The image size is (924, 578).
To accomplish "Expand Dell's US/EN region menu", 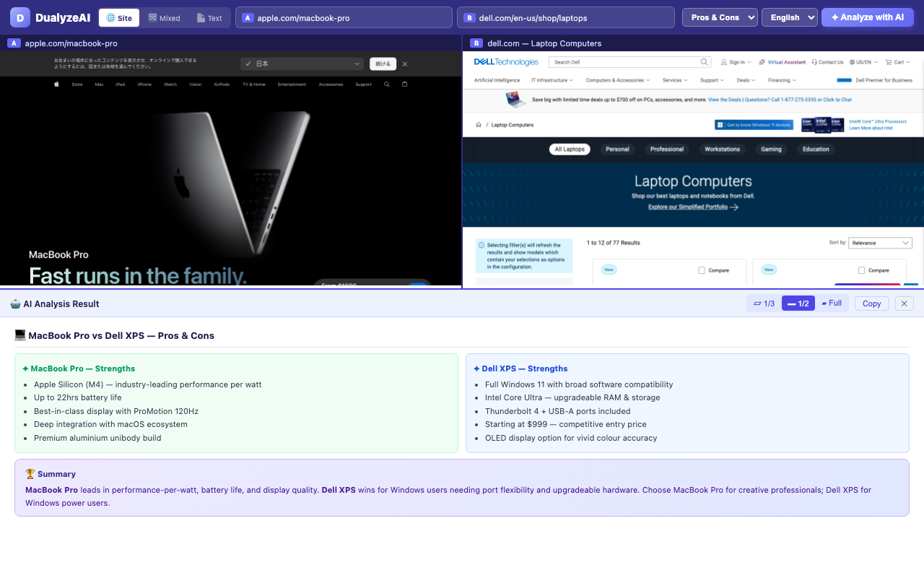I will click(x=864, y=62).
